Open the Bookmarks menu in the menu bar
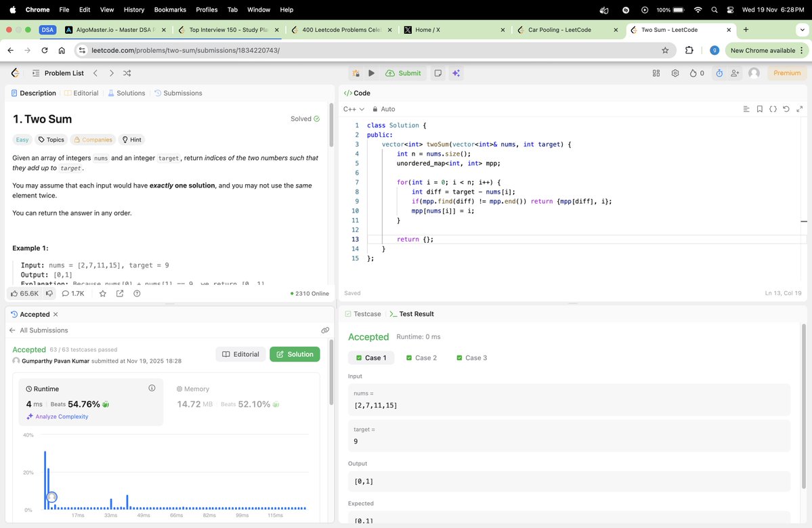The image size is (812, 528). tap(169, 9)
